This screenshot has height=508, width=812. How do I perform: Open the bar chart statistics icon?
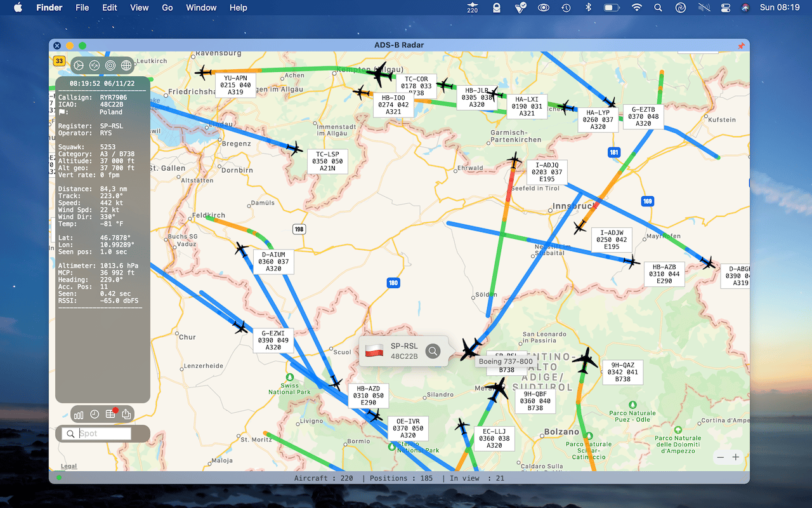pos(79,415)
